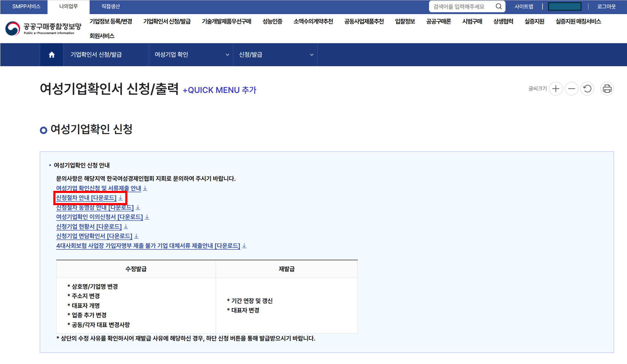Click the 공공구매종합정보망 logo
This screenshot has height=364, width=627.
[44, 28]
